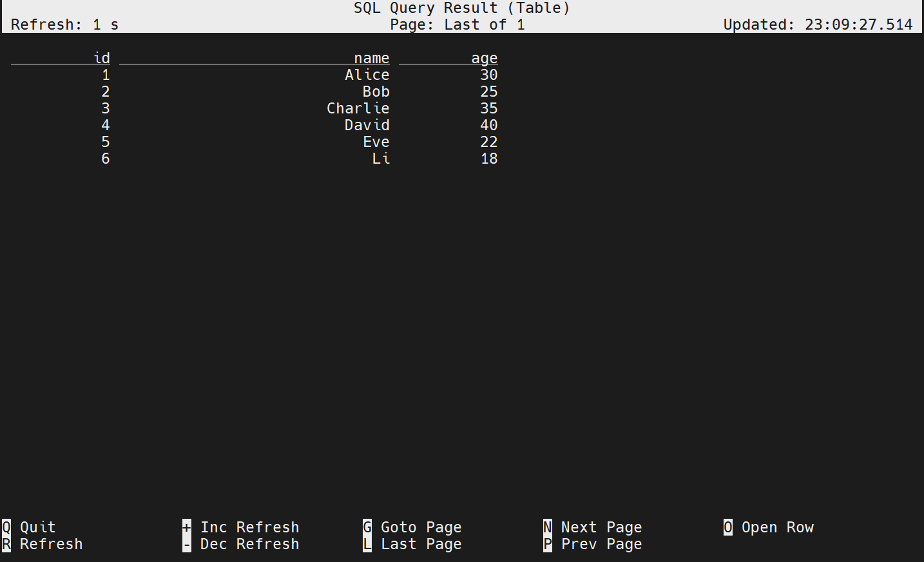Click the Page: Last of 1 indicator
Image resolution: width=924 pixels, height=562 pixels.
point(457,24)
